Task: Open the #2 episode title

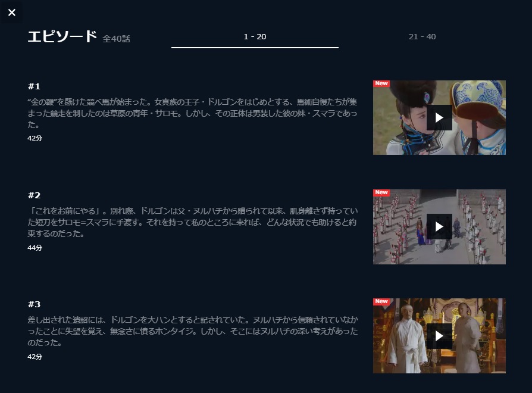Action: 34,195
